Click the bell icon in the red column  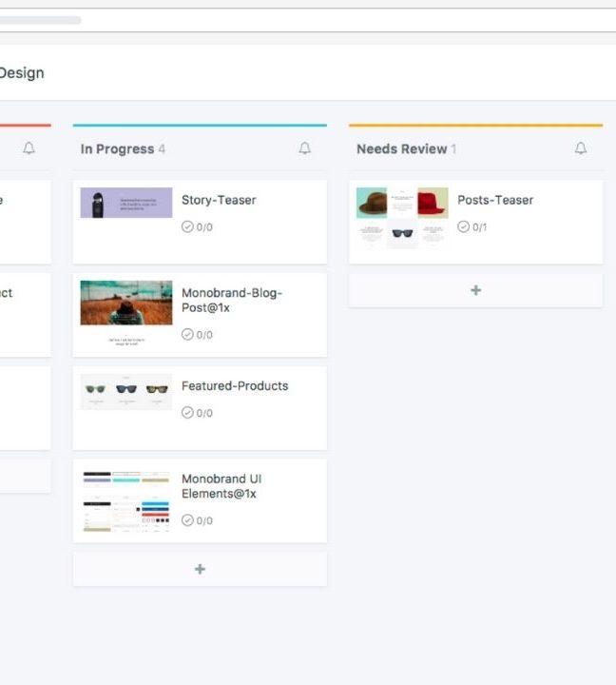click(x=29, y=148)
